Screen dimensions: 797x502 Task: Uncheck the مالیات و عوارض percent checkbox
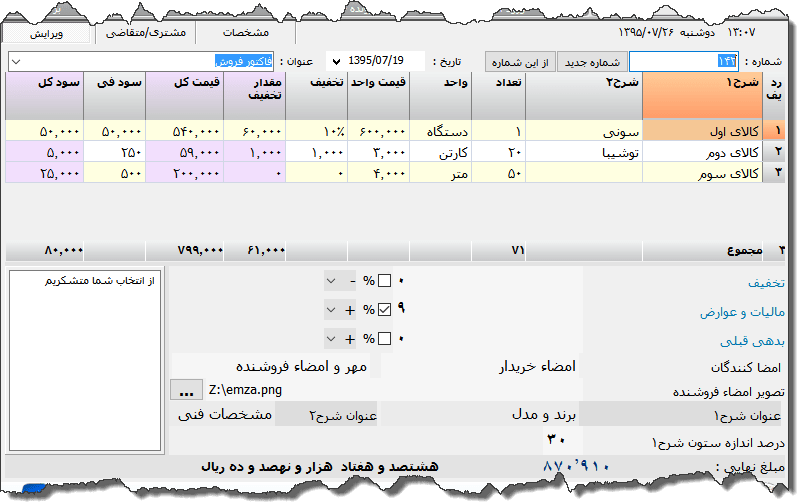[x=385, y=310]
